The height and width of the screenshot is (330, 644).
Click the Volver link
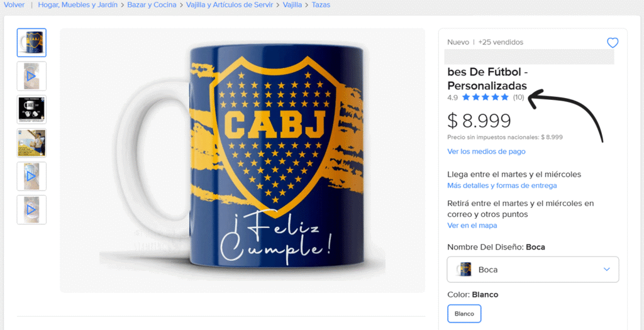click(14, 5)
